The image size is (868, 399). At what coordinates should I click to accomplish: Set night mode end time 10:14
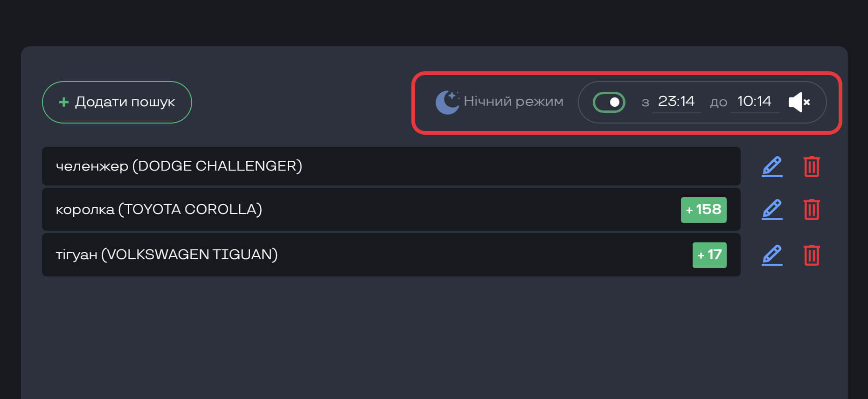(x=754, y=101)
